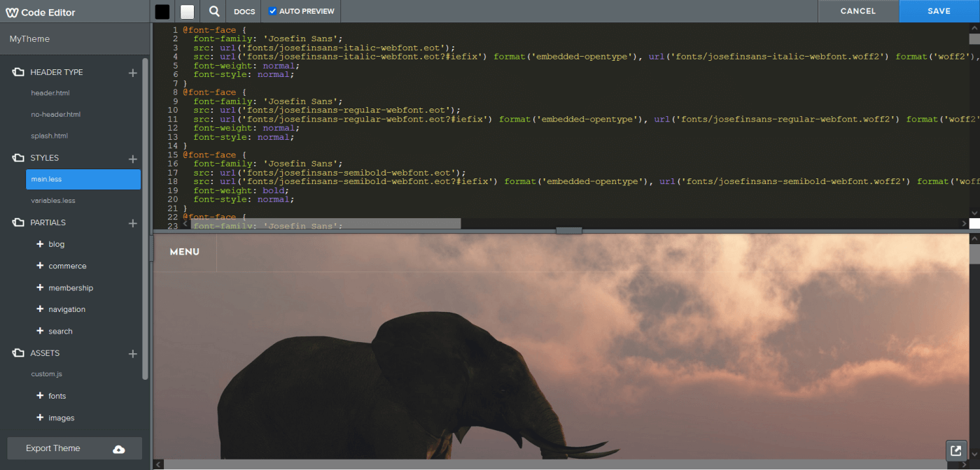Click the sidebar vertical scrollbar
980x470 pixels.
point(146,218)
